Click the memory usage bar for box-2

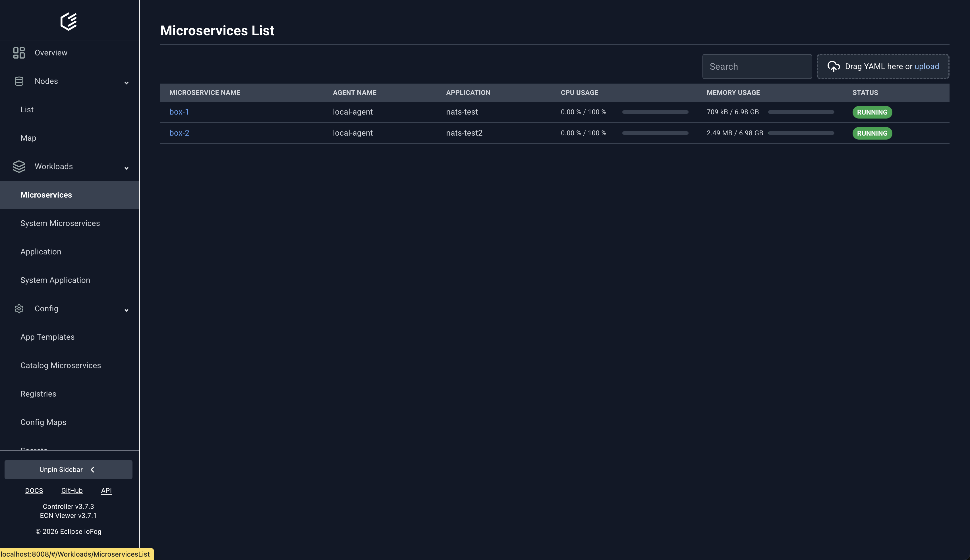click(x=801, y=133)
